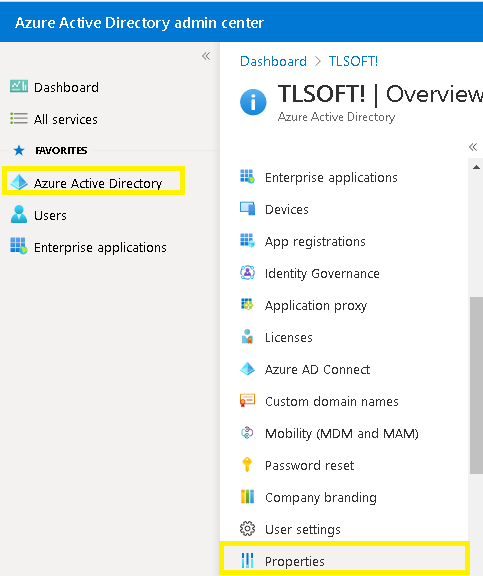The width and height of the screenshot is (483, 576).
Task: Open App registrations blade
Action: [x=315, y=241]
